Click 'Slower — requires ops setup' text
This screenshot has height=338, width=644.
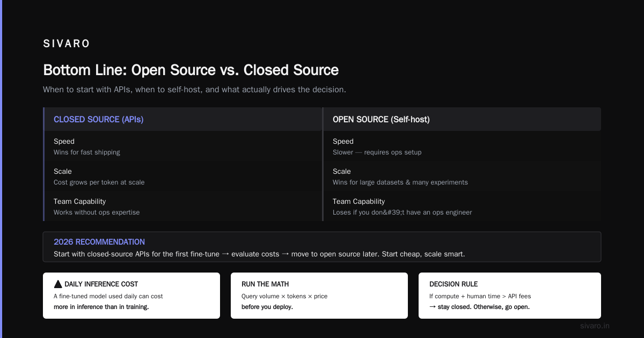coord(377,152)
